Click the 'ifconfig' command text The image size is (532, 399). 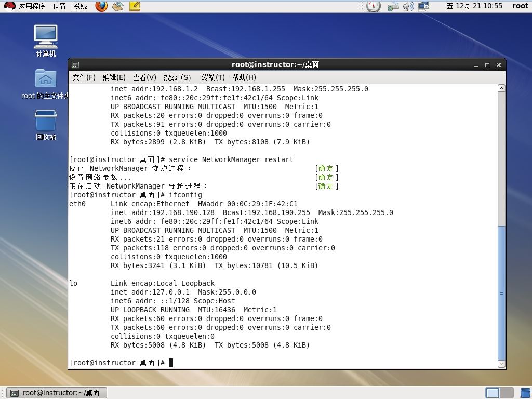(185, 195)
